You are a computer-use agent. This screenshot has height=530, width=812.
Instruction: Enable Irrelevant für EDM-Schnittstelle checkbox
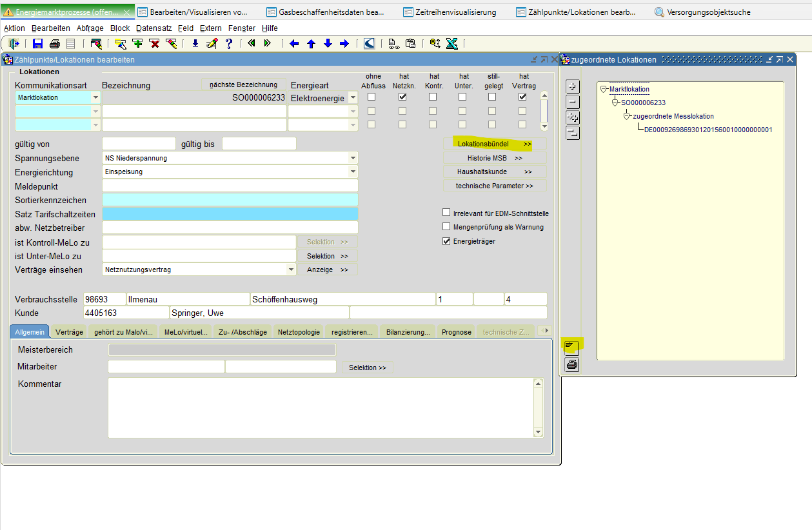tap(446, 213)
